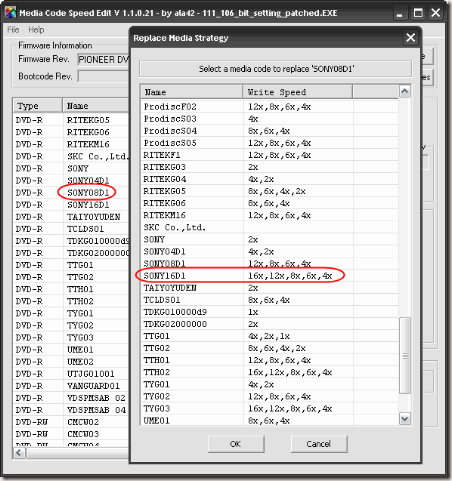Close the Replace Media Strategy dialog
Viewport: 452px width, 481px height.
(x=411, y=37)
